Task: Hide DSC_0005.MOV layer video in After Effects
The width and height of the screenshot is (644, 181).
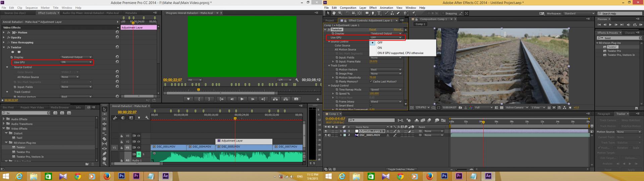Action: coord(326,135)
